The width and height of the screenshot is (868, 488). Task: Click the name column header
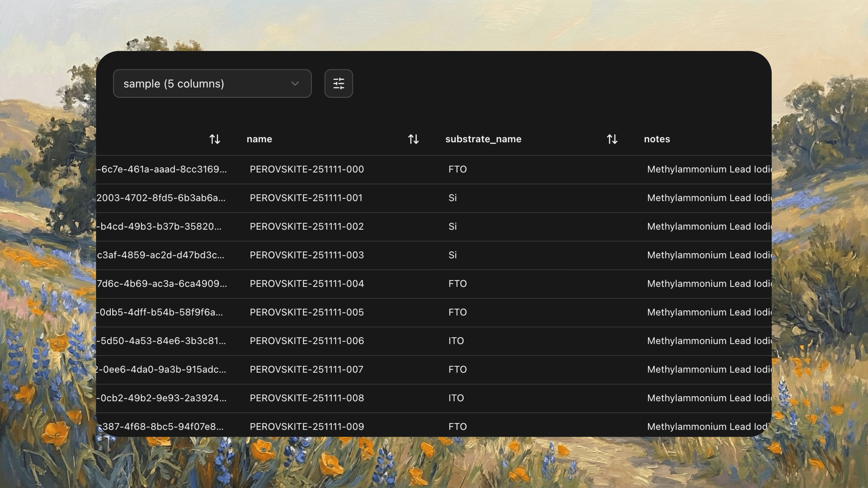[x=259, y=139]
